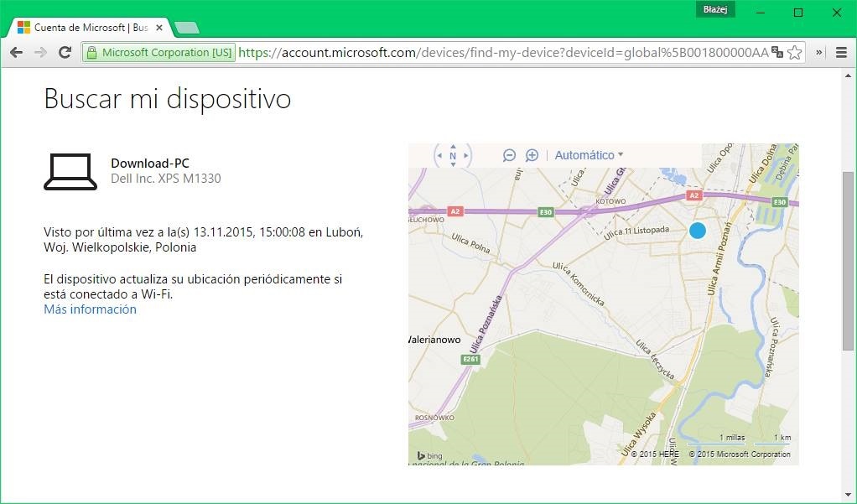Open the Automático map style dropdown
Viewport: 857px width, 504px height.
pyautogui.click(x=589, y=155)
